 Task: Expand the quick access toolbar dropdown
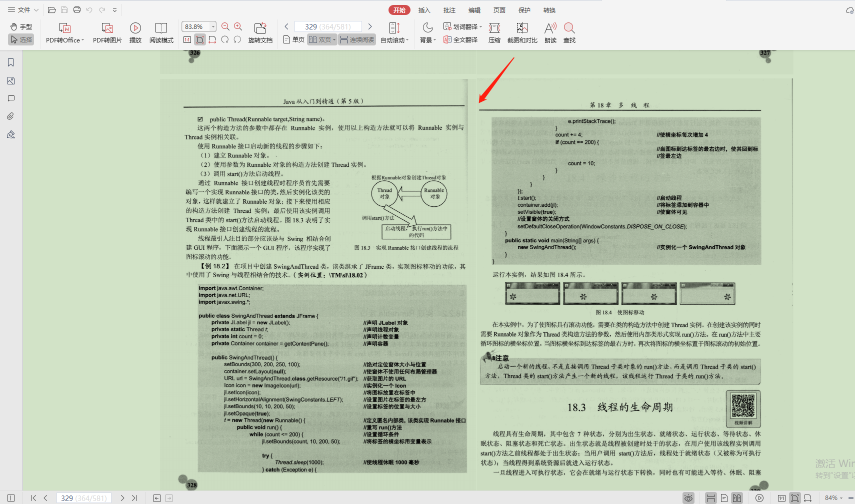(114, 10)
